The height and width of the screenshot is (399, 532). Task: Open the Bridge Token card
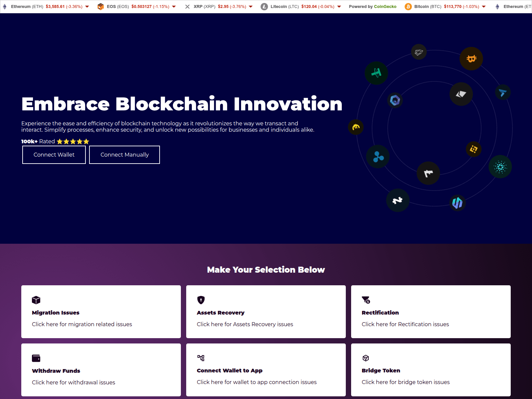point(431,370)
